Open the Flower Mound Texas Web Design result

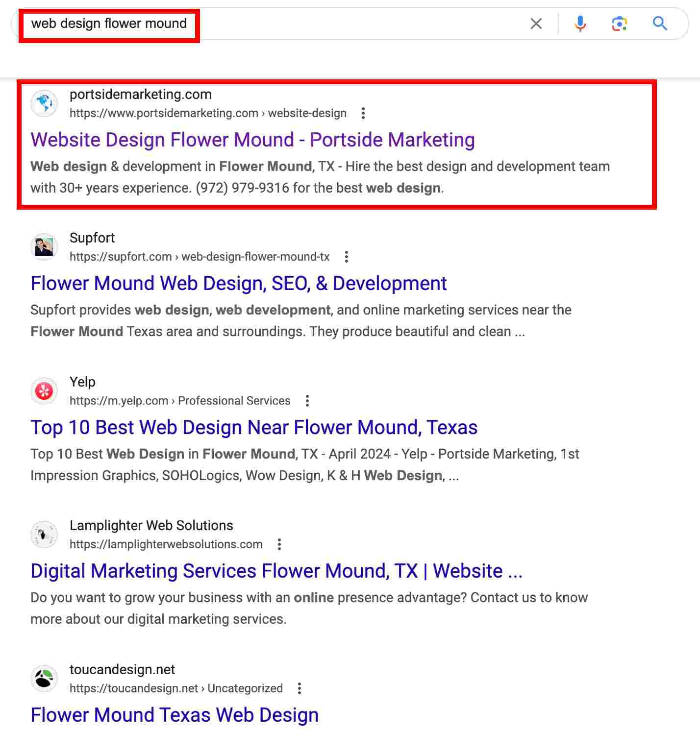pyautogui.click(x=174, y=715)
